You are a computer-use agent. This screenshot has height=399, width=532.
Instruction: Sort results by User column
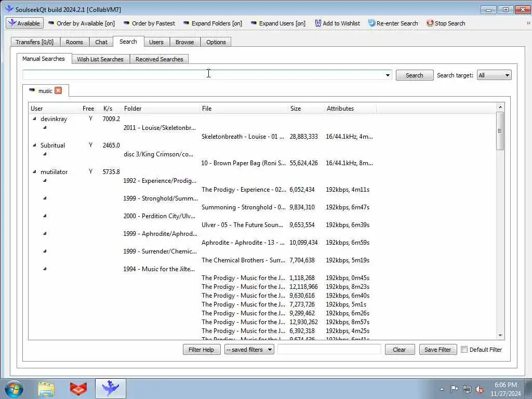point(37,109)
